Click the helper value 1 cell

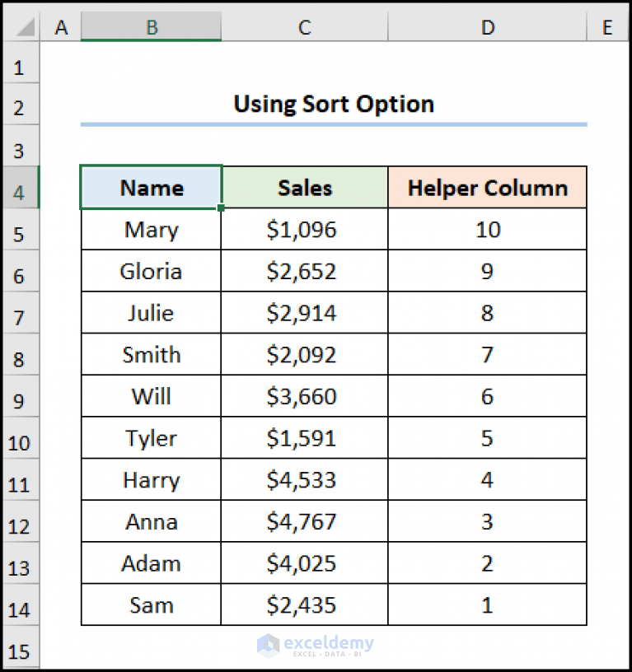(x=487, y=604)
